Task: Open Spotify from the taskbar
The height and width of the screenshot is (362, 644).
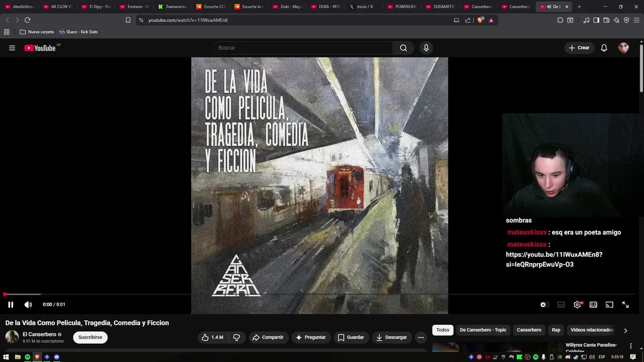Action: point(27,357)
